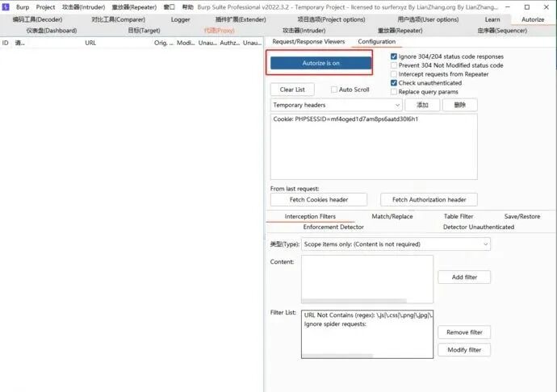
Task: Click the Modify filter button
Action: [x=464, y=350]
